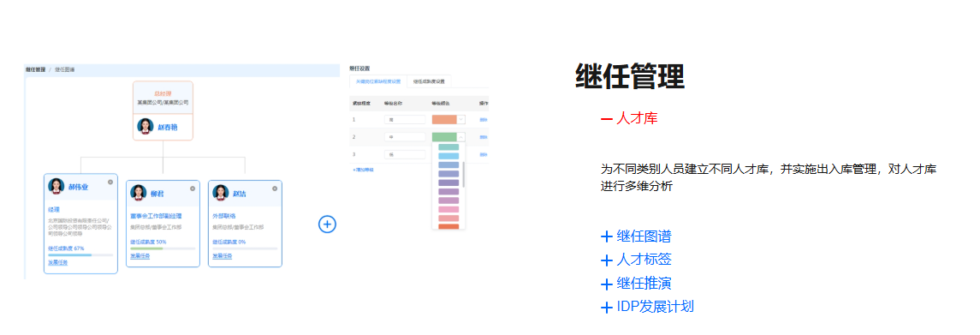Click 赵洁's avatar photo
The image size is (980, 335).
pyautogui.click(x=221, y=193)
